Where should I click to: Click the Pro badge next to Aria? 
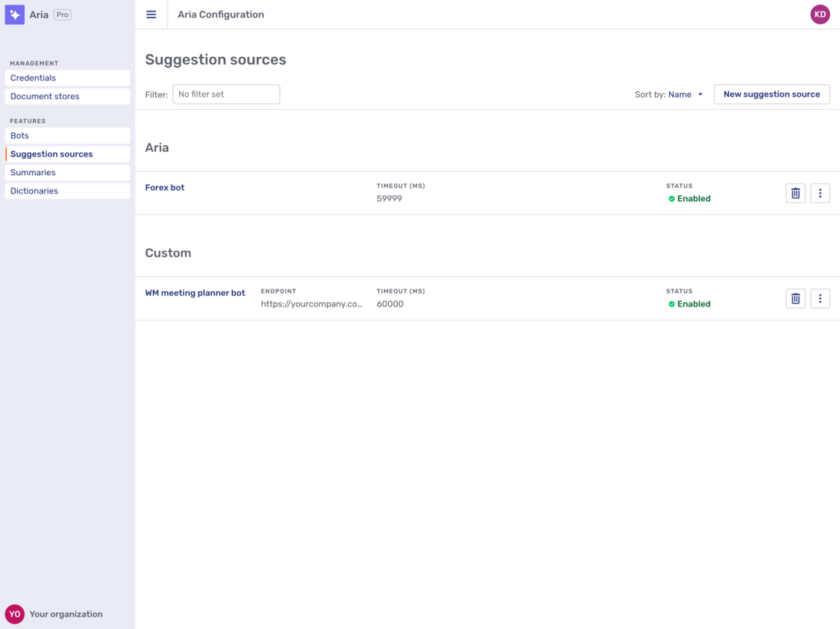click(62, 14)
